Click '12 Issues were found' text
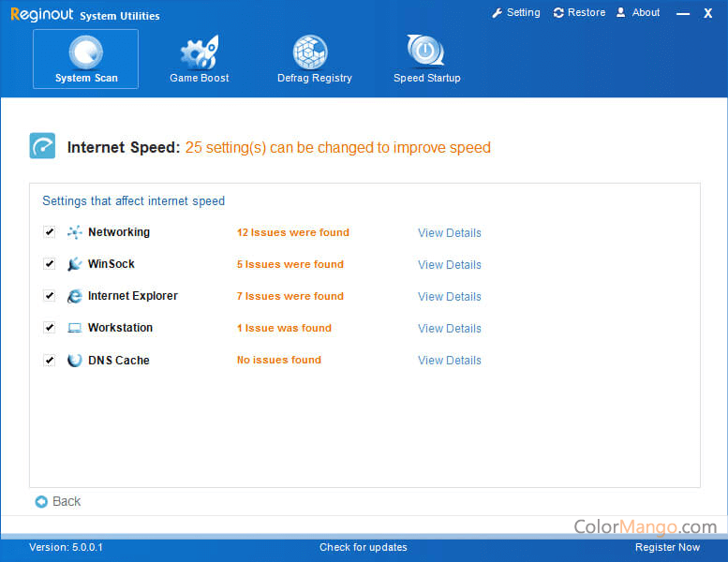Image resolution: width=728 pixels, height=562 pixels. click(x=293, y=232)
